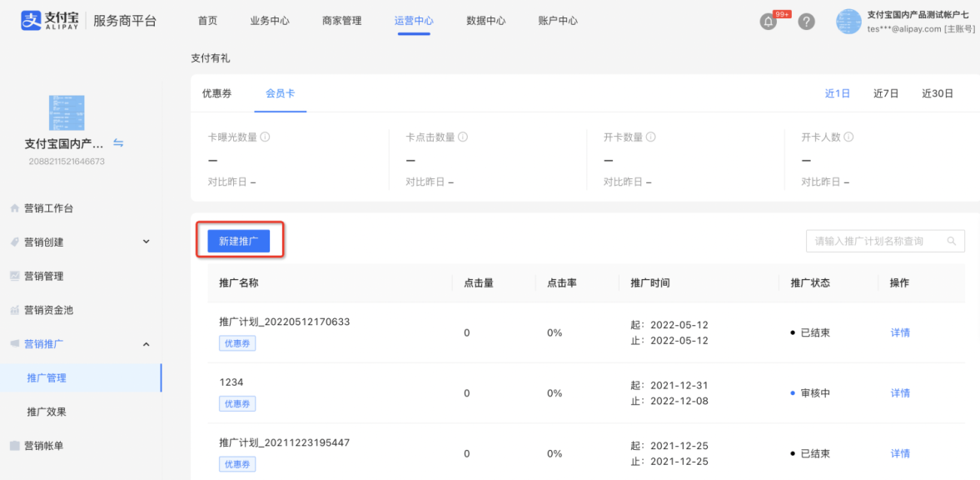Screen dimensions: 980x480
Task: Select 推广管理 submenu item
Action: pos(82,378)
